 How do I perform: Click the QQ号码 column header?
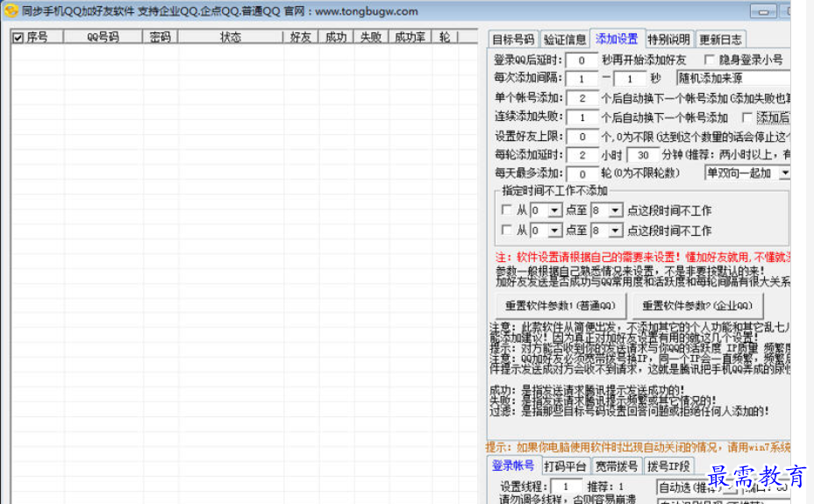pyautogui.click(x=103, y=37)
